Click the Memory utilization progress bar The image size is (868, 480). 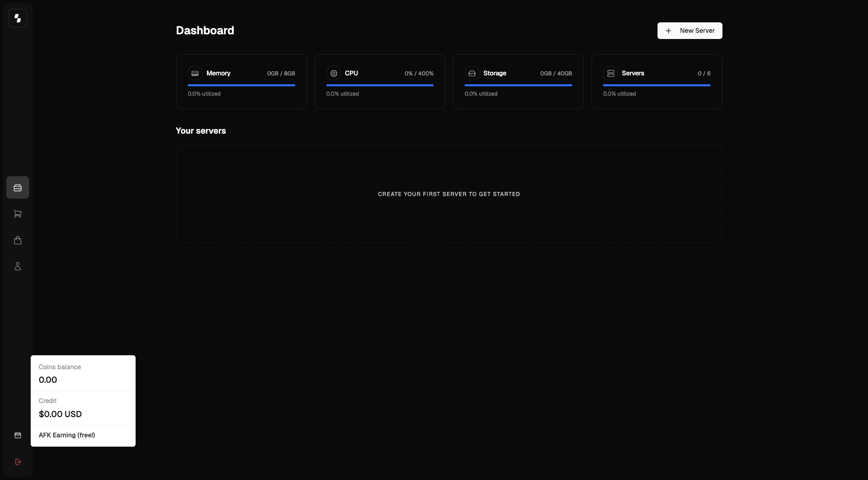pyautogui.click(x=241, y=85)
